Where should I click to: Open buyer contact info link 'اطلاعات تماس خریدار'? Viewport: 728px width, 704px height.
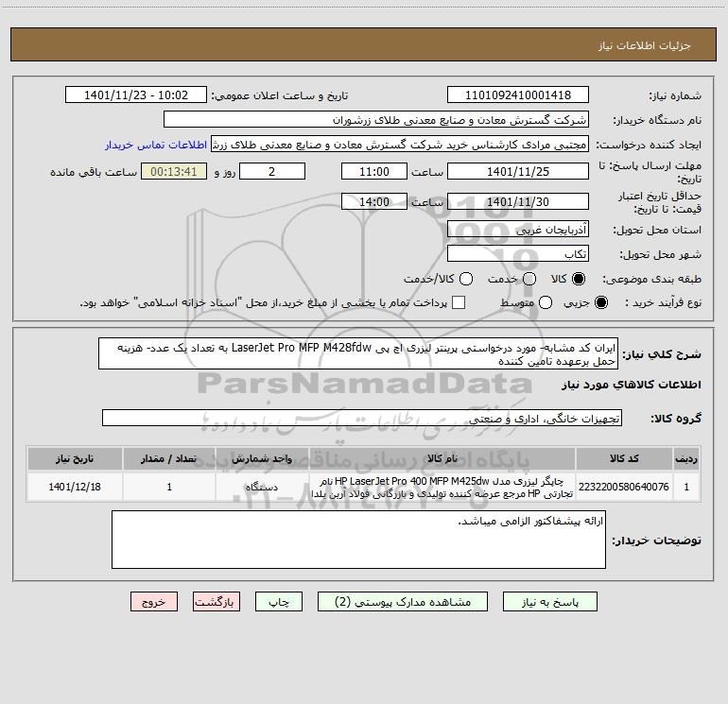tap(156, 145)
